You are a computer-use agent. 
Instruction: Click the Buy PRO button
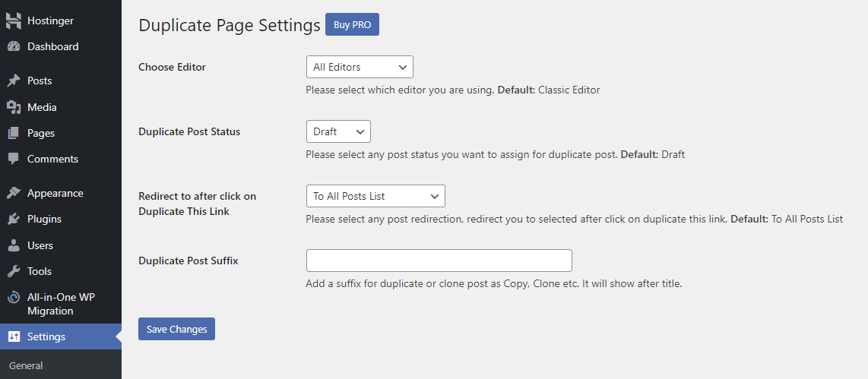click(352, 24)
